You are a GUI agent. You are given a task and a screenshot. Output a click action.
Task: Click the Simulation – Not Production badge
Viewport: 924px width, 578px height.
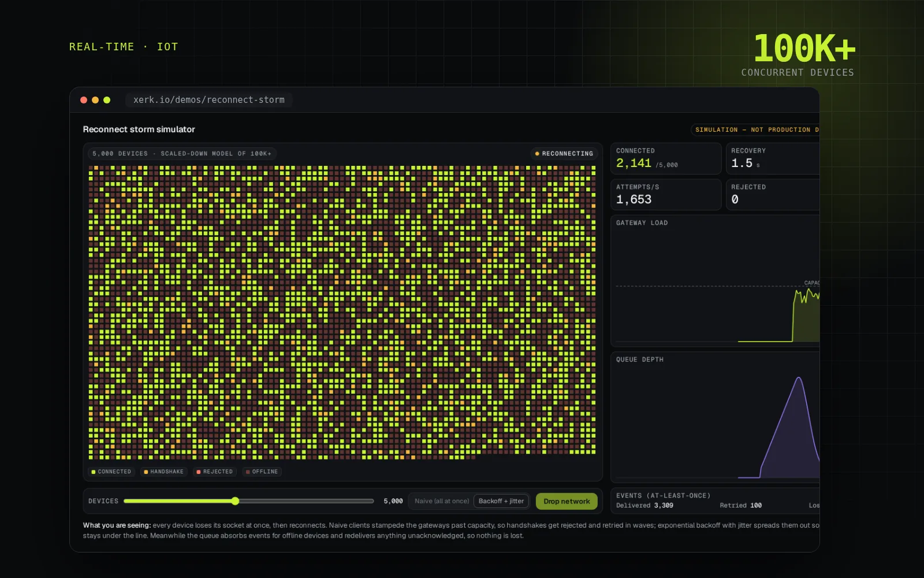pos(755,130)
